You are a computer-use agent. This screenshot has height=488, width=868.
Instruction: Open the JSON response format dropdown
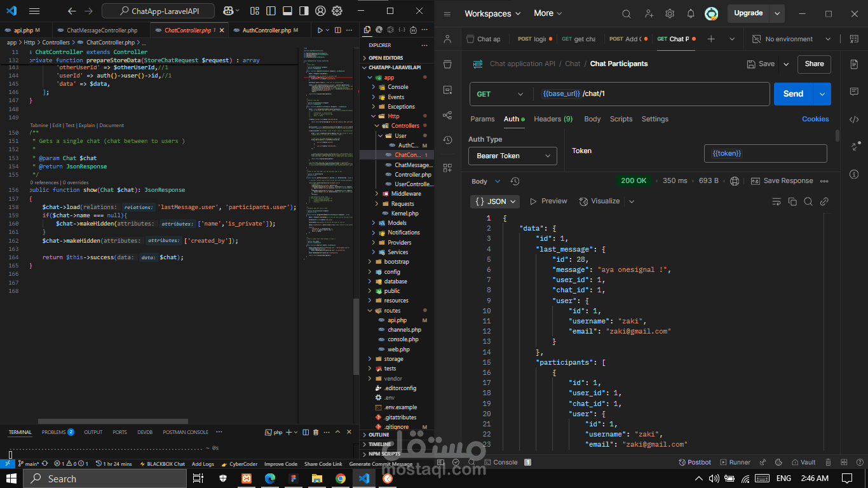[x=495, y=201]
